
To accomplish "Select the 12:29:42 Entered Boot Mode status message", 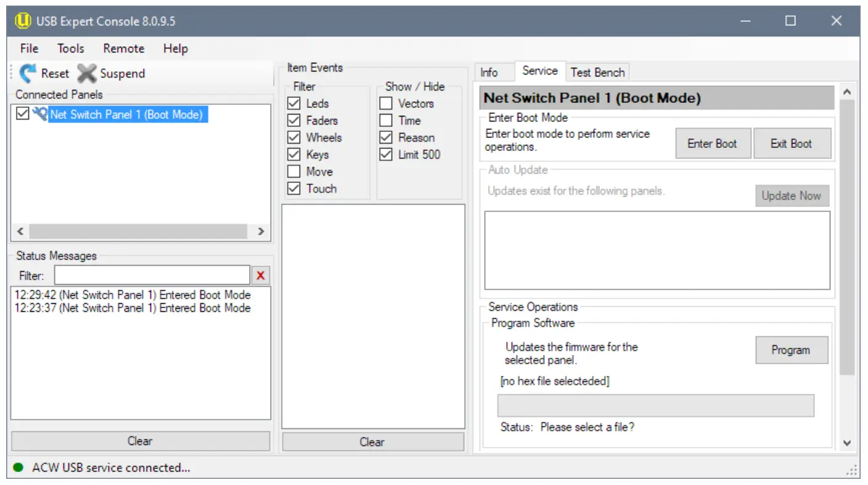I will tap(133, 295).
